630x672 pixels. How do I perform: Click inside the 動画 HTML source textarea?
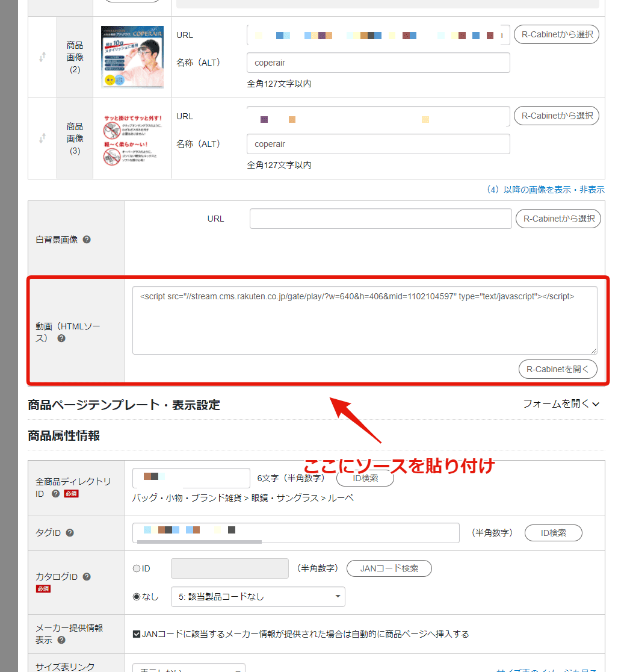(x=365, y=320)
